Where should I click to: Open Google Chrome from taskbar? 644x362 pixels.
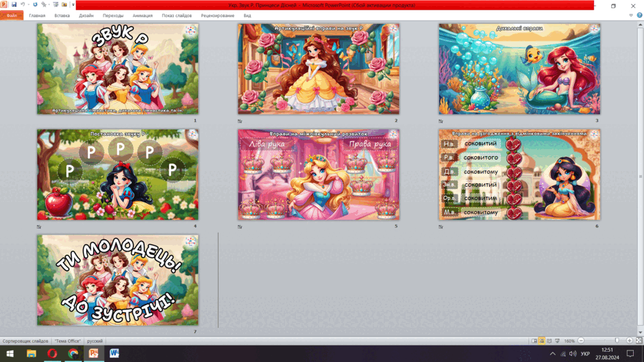pos(73,353)
